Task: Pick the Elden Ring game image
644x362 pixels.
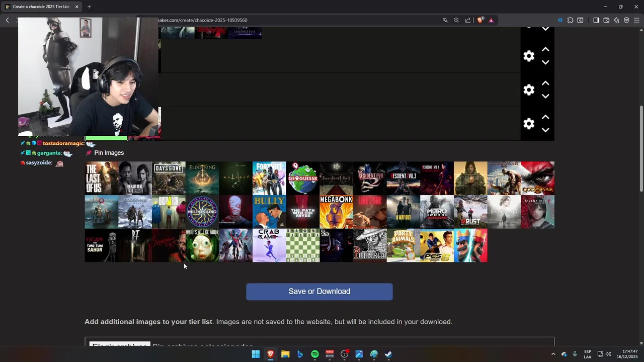Action: tap(202, 178)
